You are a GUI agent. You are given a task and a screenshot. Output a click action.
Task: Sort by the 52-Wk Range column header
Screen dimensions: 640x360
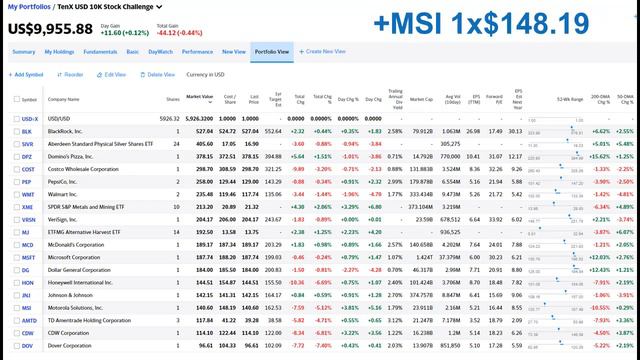pyautogui.click(x=570, y=99)
